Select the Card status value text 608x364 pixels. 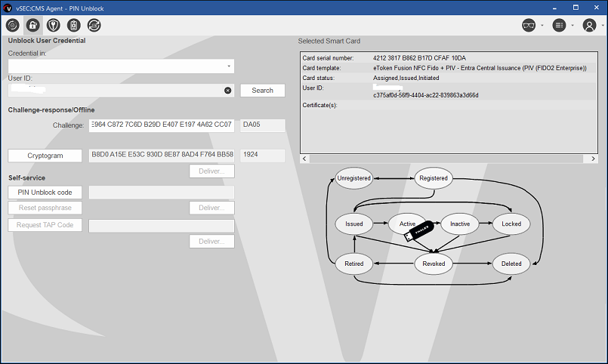point(406,78)
